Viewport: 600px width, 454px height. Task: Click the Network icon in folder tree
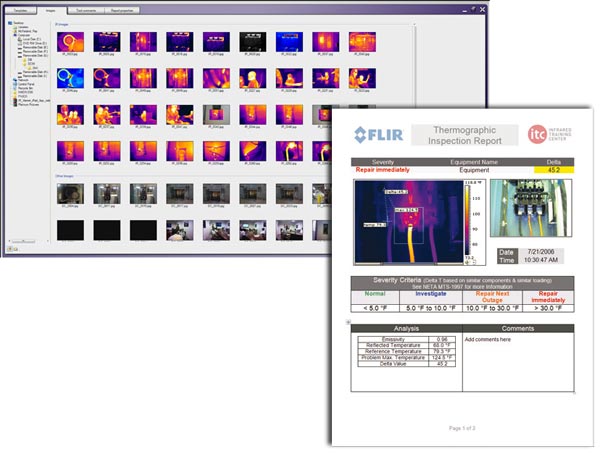[x=15, y=80]
